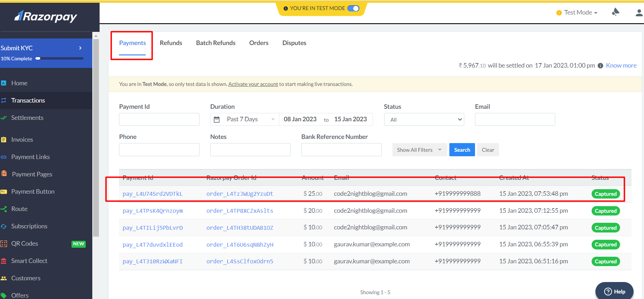Click the KYC 10% Complete progress bar
Viewport: 644px width, 299px height.
(59, 59)
